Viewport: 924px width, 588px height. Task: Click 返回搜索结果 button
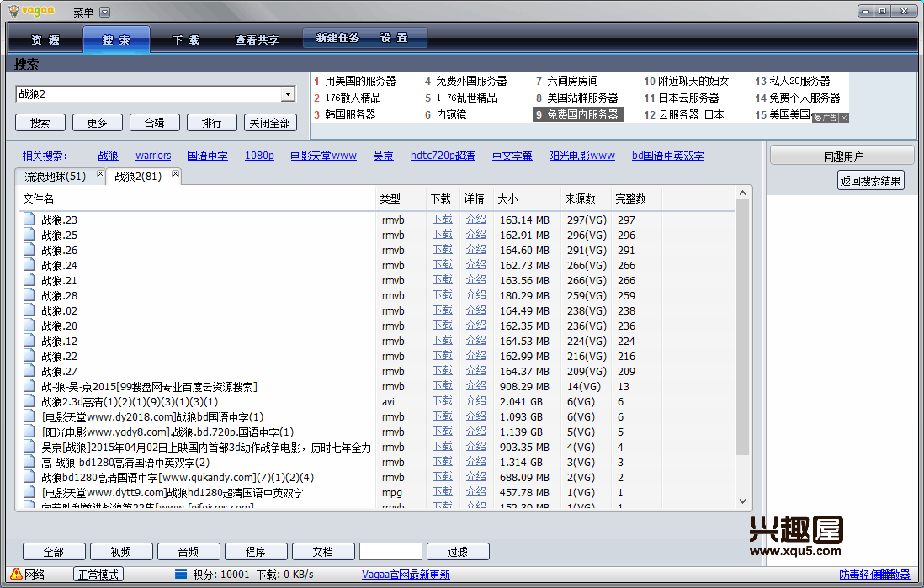tap(871, 180)
